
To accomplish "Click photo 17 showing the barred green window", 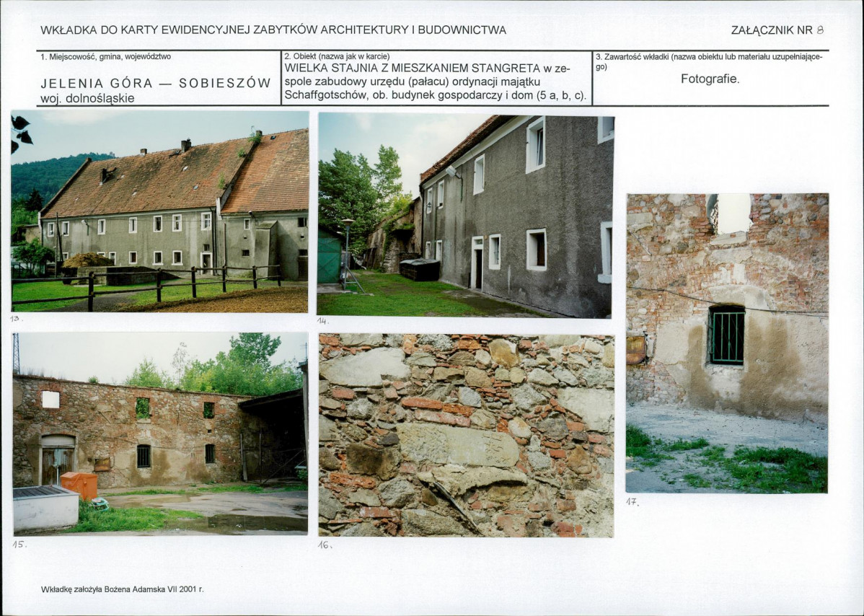I will (728, 343).
